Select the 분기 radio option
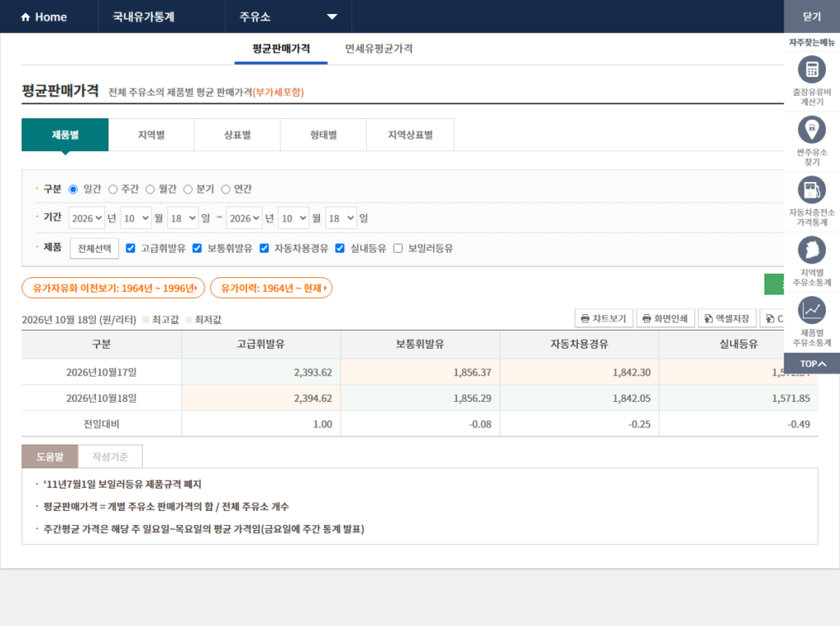 pos(188,189)
